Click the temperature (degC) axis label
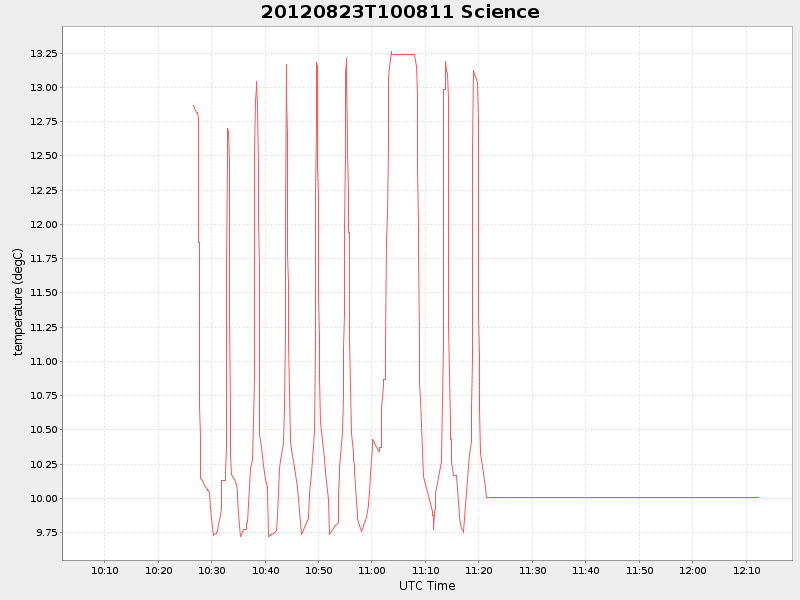Viewport: 800px width, 600px height. tap(18, 302)
